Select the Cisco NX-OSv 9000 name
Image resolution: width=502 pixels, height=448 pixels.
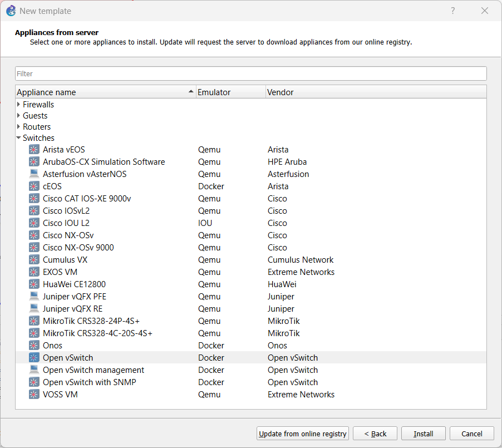point(78,248)
